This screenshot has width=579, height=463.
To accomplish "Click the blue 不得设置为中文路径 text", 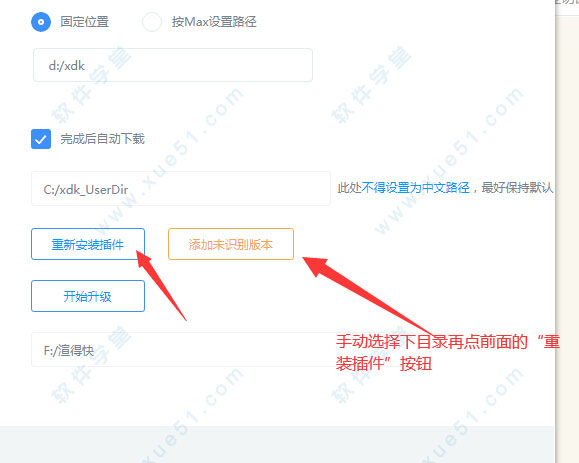I will [x=415, y=188].
